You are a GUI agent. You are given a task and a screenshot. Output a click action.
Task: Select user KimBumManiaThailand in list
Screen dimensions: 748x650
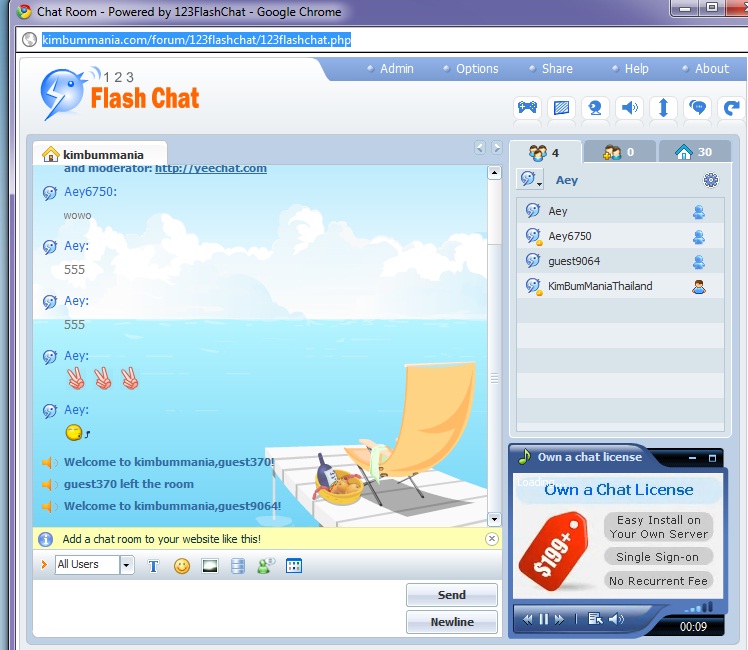pyautogui.click(x=620, y=286)
